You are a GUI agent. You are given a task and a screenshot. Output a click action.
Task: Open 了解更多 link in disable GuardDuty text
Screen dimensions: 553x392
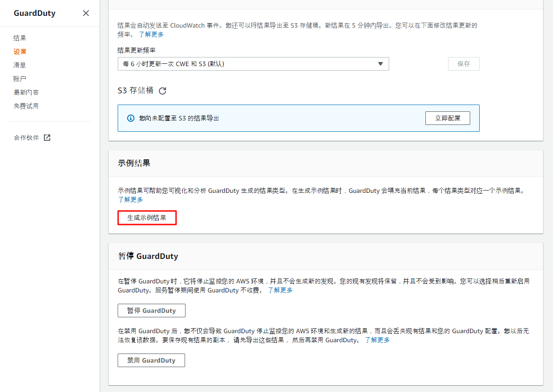377,340
